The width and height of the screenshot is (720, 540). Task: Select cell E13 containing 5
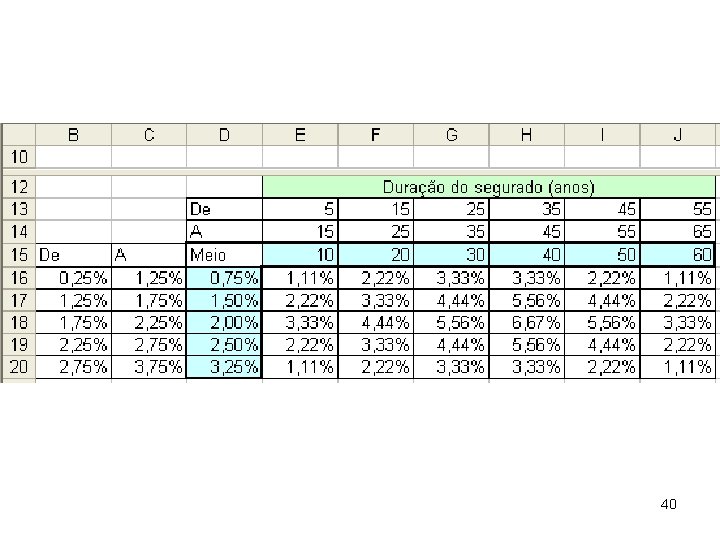click(x=300, y=209)
